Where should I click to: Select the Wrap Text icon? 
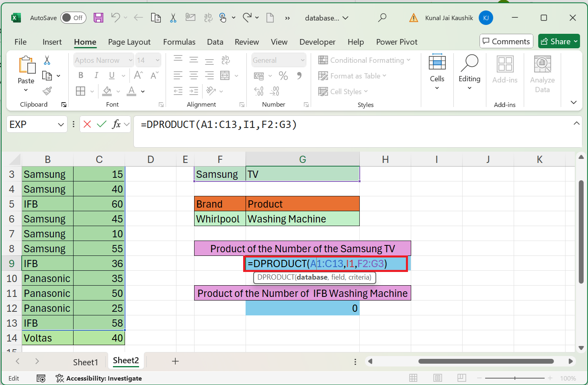(225, 60)
